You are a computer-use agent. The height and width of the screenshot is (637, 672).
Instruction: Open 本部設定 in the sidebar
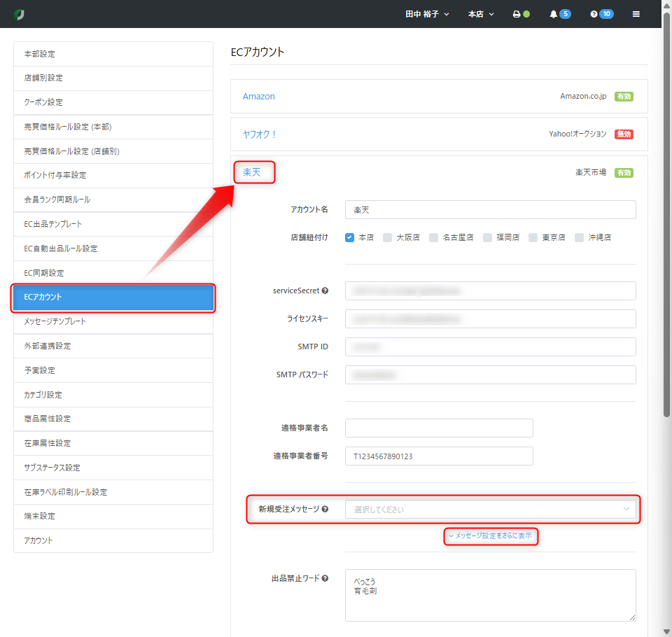pyautogui.click(x=113, y=54)
